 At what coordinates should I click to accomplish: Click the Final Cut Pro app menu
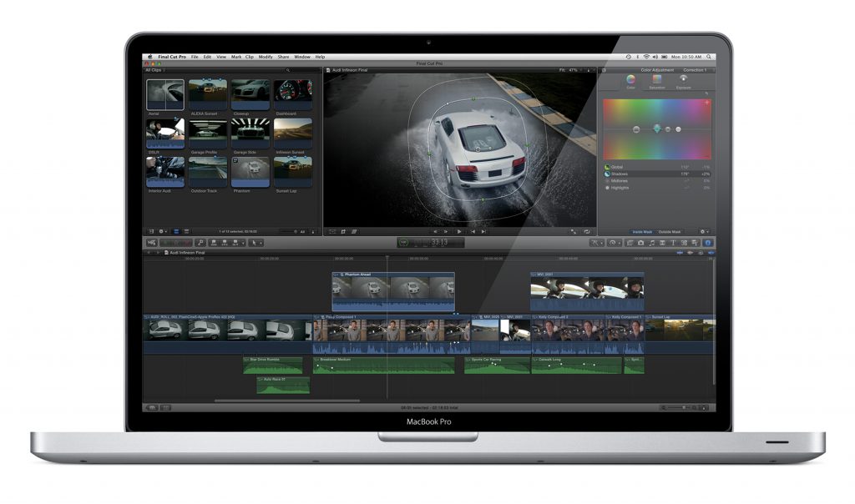pos(172,57)
